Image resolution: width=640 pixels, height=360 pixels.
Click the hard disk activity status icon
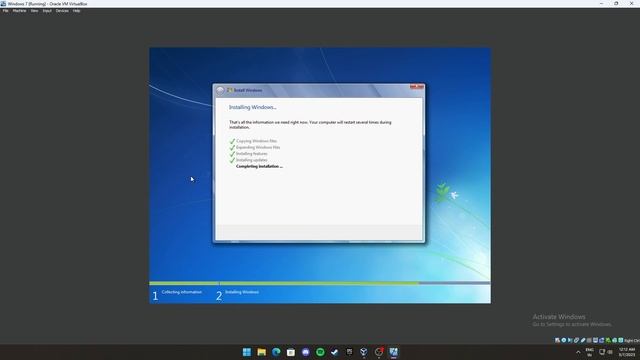pyautogui.click(x=557, y=340)
